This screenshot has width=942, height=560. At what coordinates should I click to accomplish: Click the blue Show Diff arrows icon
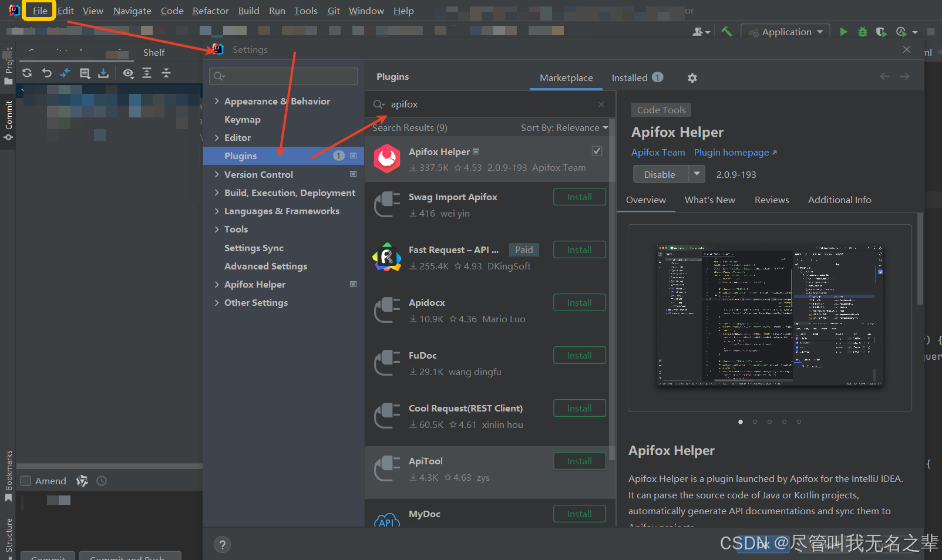[x=65, y=73]
